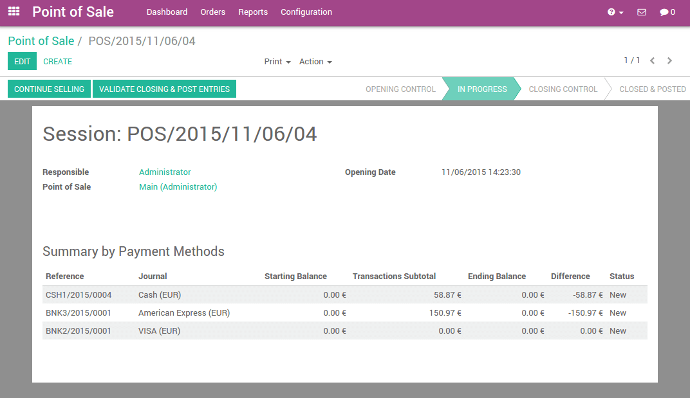Click Continue Selling button
Image resolution: width=690 pixels, height=398 pixels.
pyautogui.click(x=49, y=89)
